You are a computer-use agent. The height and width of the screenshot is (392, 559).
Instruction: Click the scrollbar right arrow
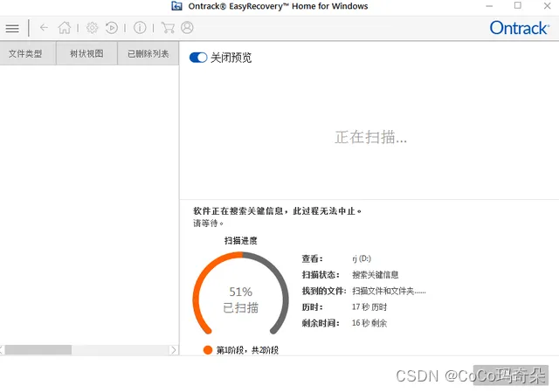pos(173,350)
